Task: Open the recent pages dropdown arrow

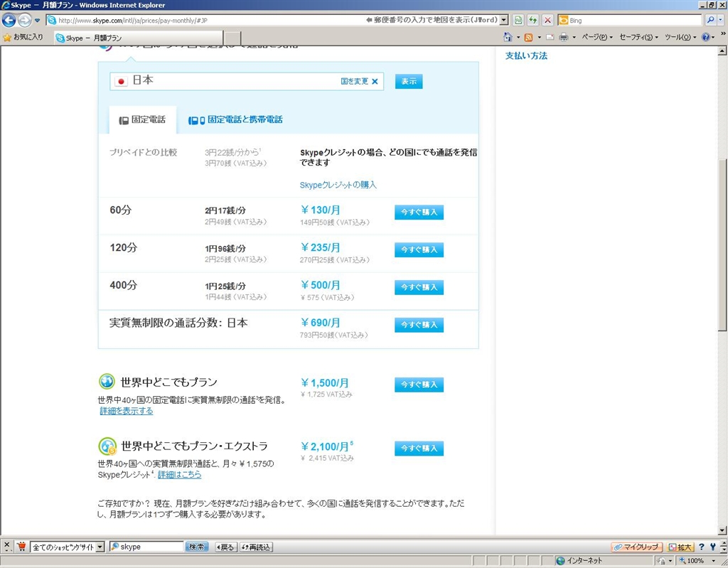Action: pyautogui.click(x=37, y=21)
